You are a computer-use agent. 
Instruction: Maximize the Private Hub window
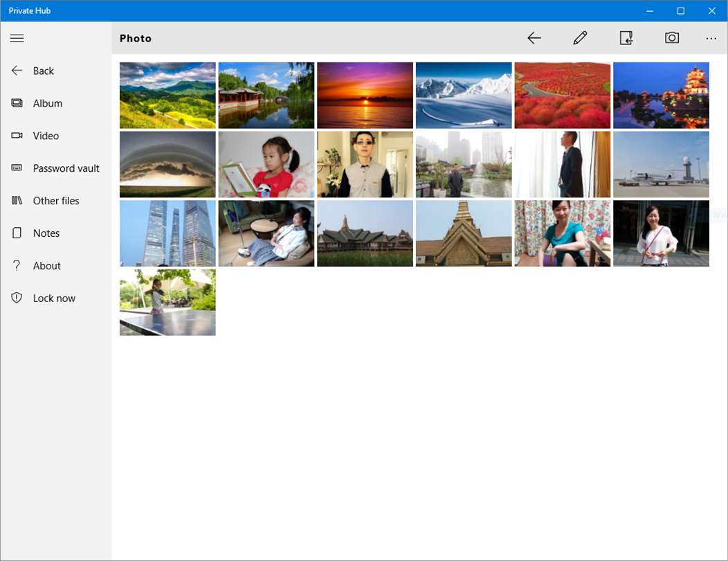pos(681,10)
